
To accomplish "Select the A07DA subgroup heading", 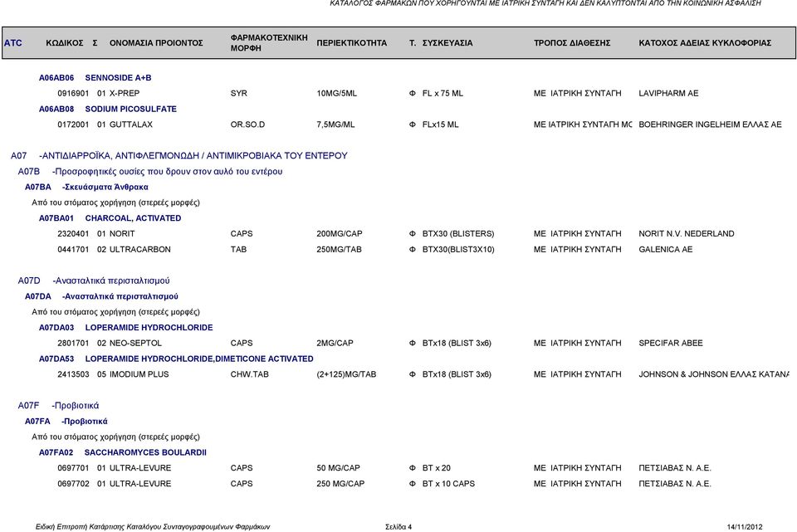I will coord(101,296).
